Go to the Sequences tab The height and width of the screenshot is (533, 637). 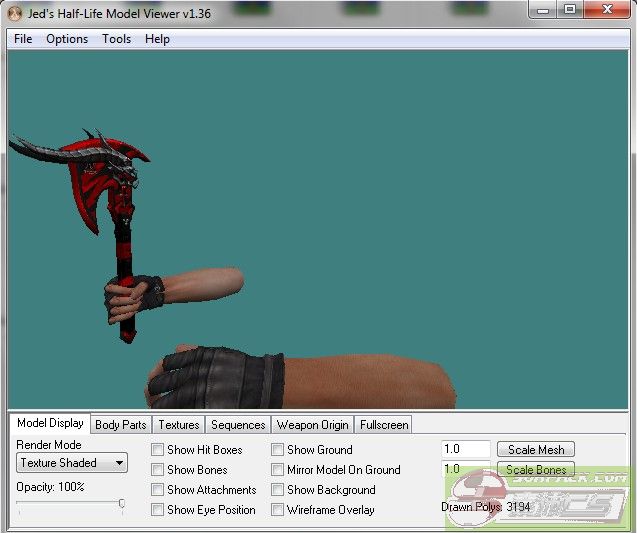[238, 425]
